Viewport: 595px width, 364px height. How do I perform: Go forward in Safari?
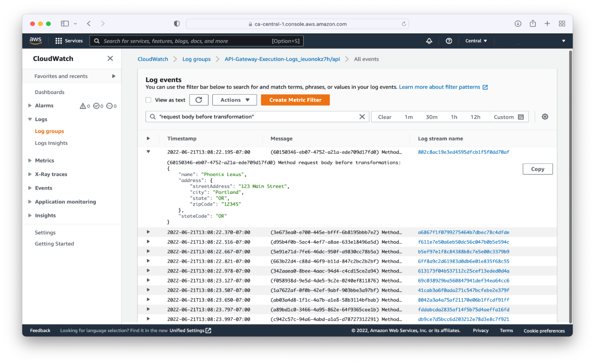tap(103, 23)
